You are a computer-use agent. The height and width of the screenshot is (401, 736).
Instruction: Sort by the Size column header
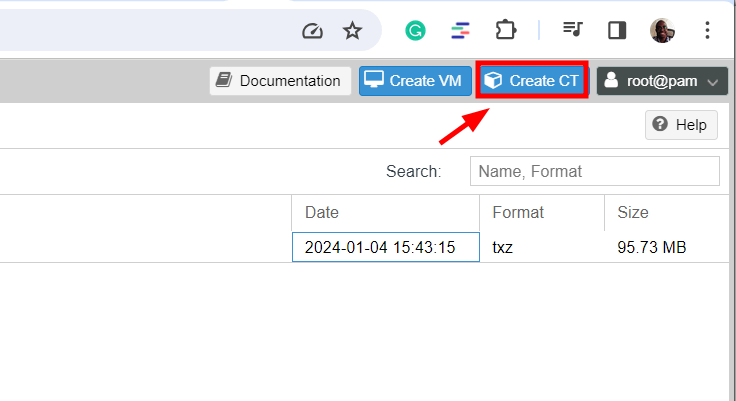coord(665,212)
